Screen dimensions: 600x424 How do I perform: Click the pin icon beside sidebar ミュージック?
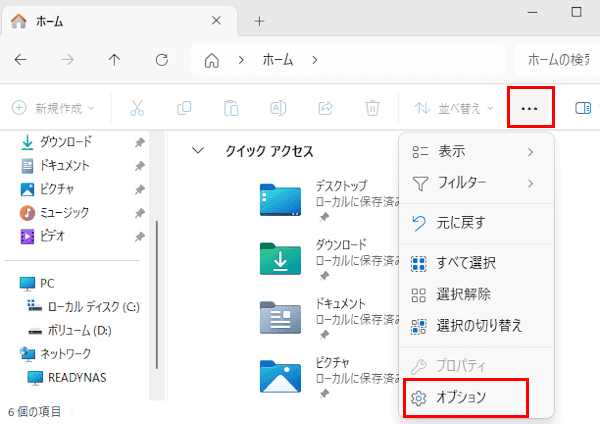pyautogui.click(x=139, y=213)
